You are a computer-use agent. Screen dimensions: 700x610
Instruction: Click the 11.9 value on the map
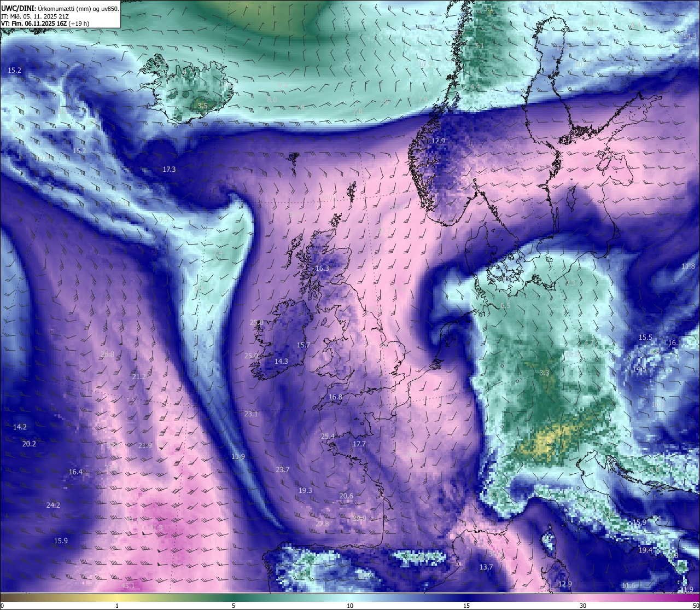tap(238, 457)
